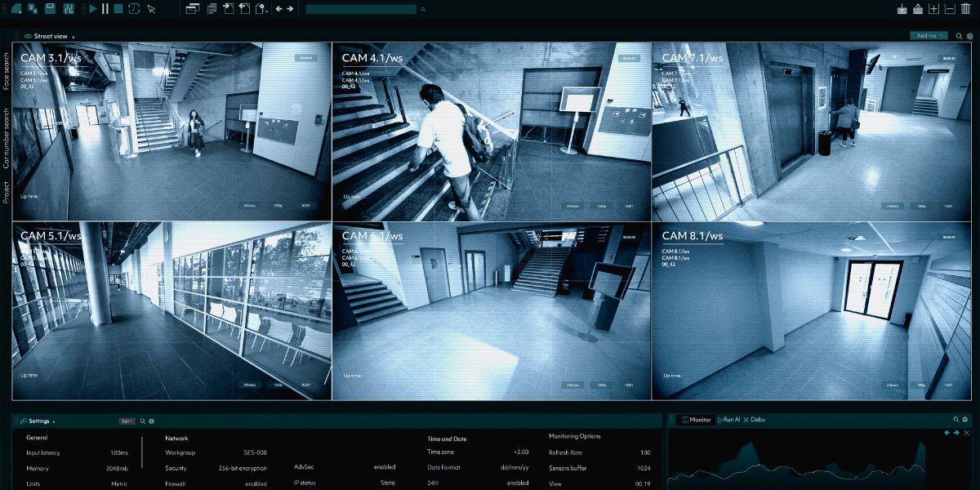Click the Save floppy disk icon

51,9
